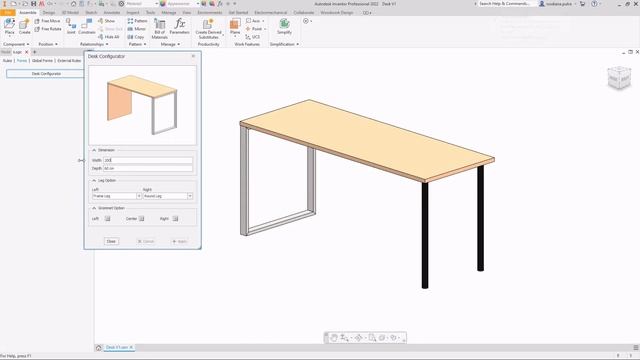Click the Create component tool

24,27
